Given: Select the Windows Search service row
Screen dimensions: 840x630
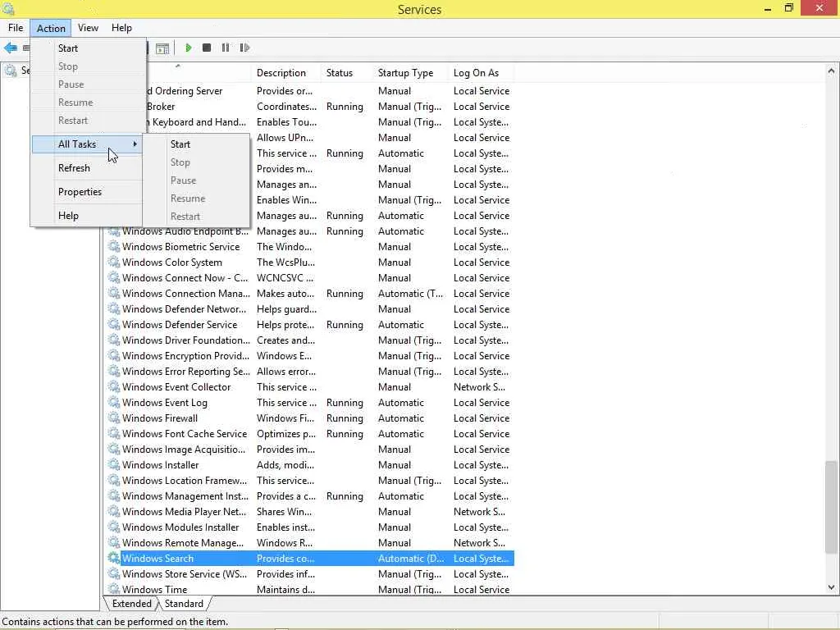Looking at the screenshot, I should (311, 558).
